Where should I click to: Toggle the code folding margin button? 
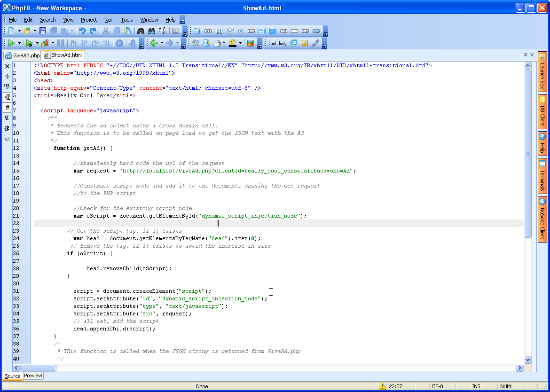pos(8,97)
